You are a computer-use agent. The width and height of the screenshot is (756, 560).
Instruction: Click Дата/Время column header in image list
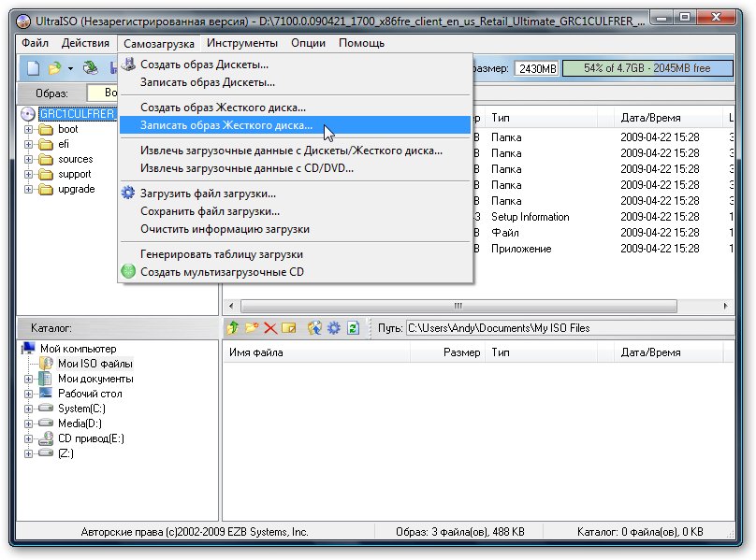point(669,118)
